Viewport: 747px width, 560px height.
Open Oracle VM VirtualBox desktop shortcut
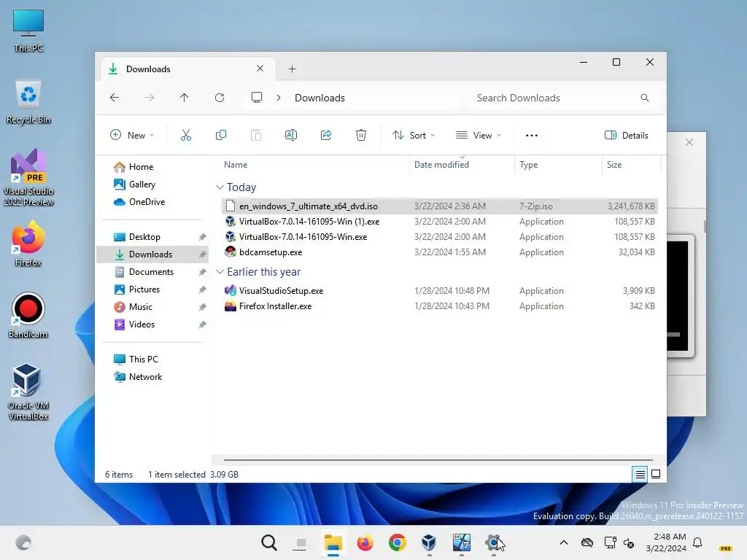[x=28, y=392]
